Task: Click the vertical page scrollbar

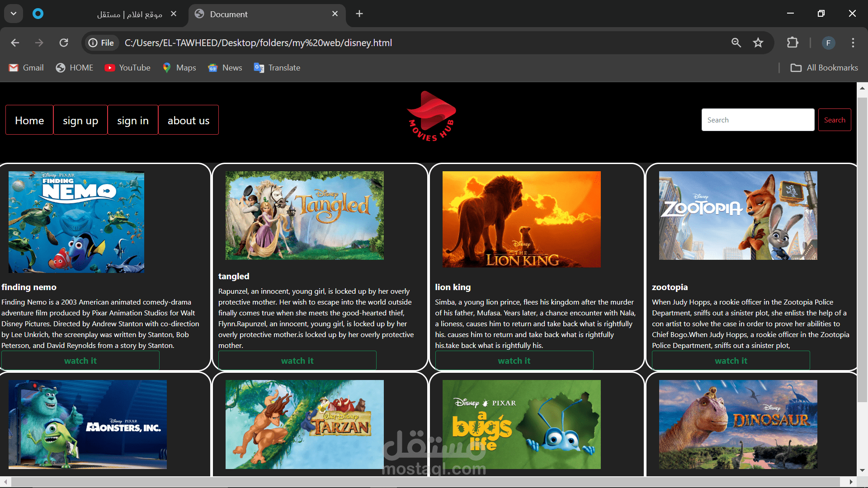Action: pyautogui.click(x=862, y=249)
